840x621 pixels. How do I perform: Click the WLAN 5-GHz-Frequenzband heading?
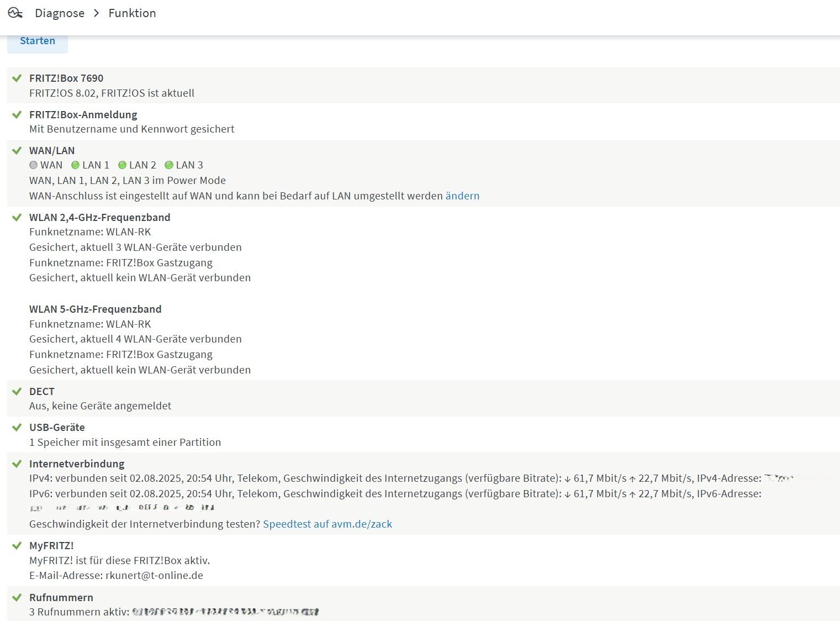click(96, 309)
